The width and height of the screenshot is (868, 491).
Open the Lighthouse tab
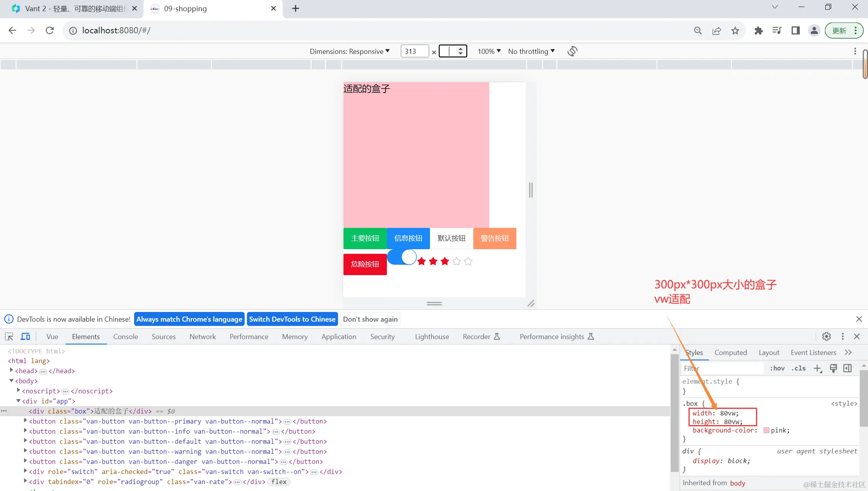point(432,336)
